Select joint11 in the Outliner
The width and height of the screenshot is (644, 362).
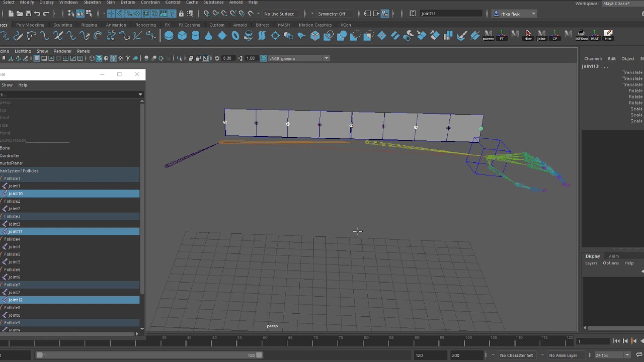[70, 231]
